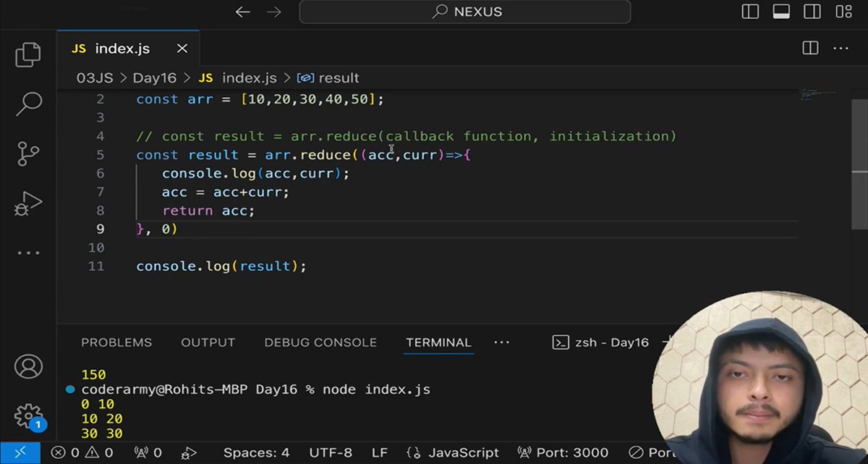This screenshot has width=868, height=464.
Task: Click line number 5 in gutter
Action: pyautogui.click(x=100, y=155)
